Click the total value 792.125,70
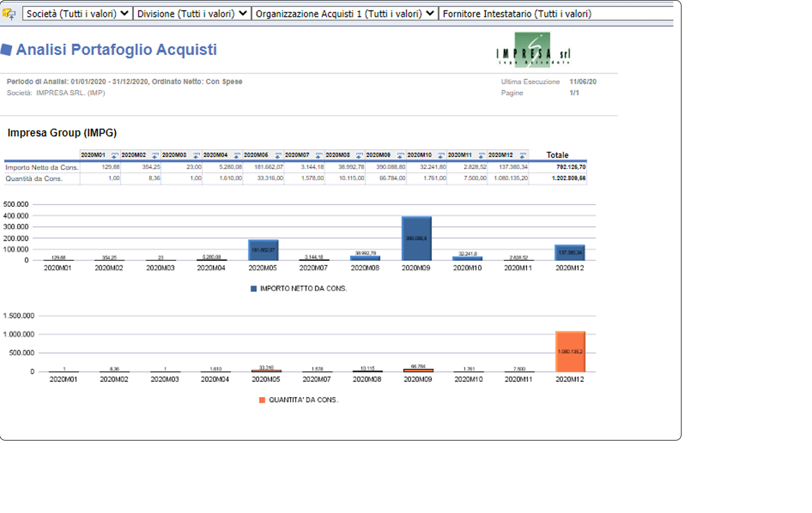Screen dimensions: 812x513 coord(571,167)
